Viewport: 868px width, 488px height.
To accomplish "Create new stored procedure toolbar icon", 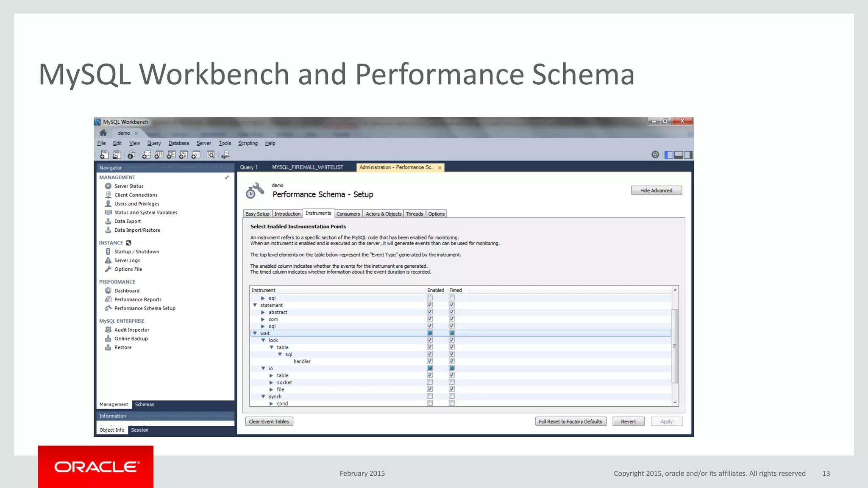I will tap(183, 155).
